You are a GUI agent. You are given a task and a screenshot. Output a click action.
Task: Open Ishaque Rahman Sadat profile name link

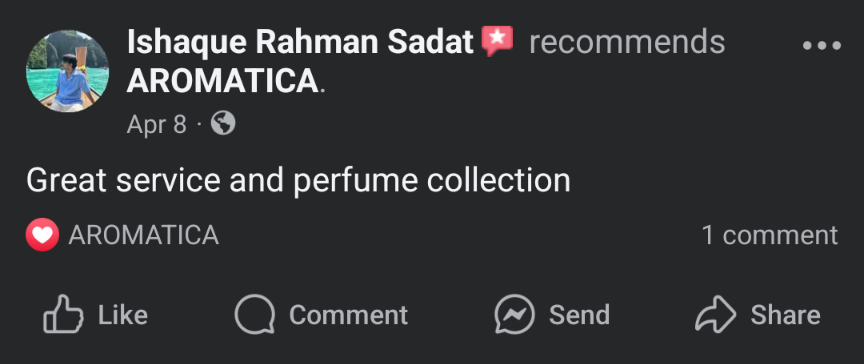coord(300,42)
